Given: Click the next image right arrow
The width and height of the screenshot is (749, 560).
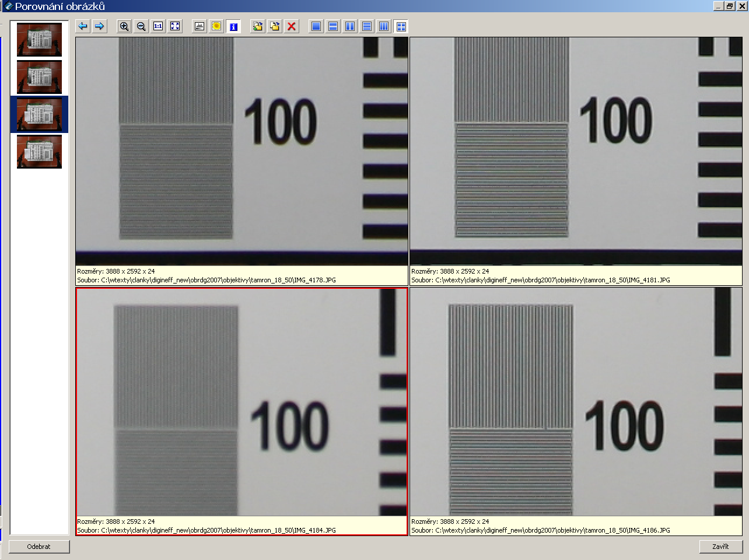Looking at the screenshot, I should click(x=100, y=26).
